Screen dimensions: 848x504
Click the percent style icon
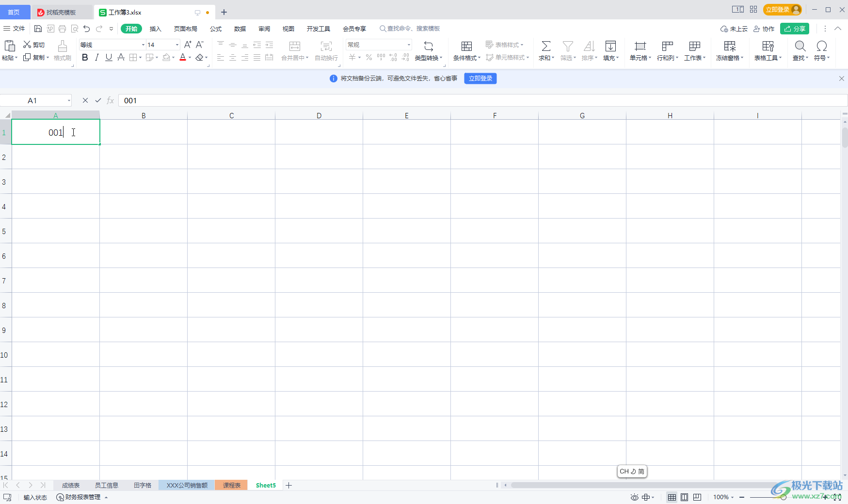(369, 57)
